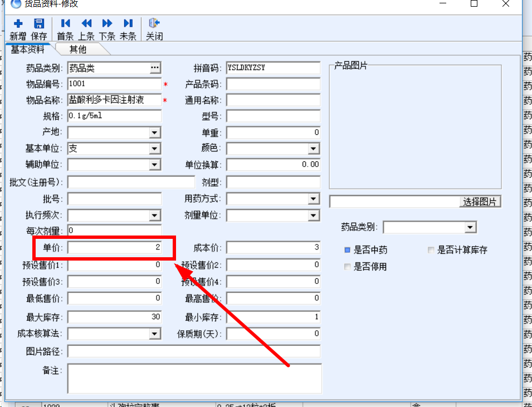The image size is (532, 407).
Task: Check the 是否停用 checkbox
Action: click(347, 267)
